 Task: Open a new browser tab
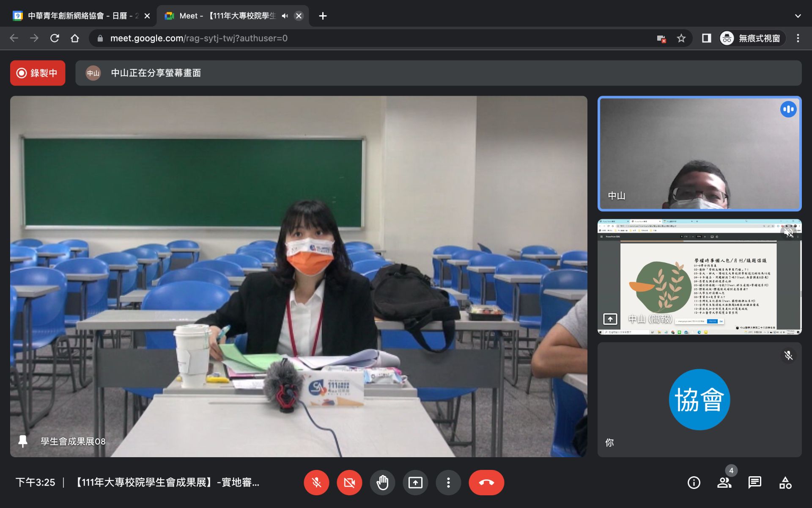point(323,16)
